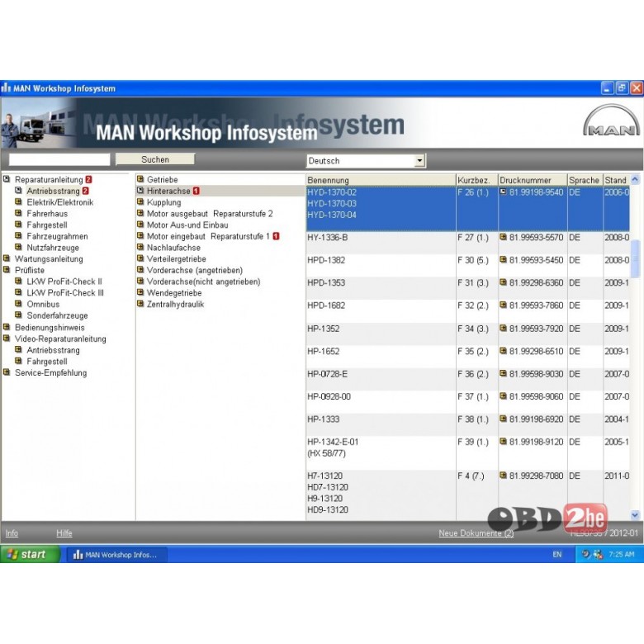Sort by the Sprache column header

[585, 180]
